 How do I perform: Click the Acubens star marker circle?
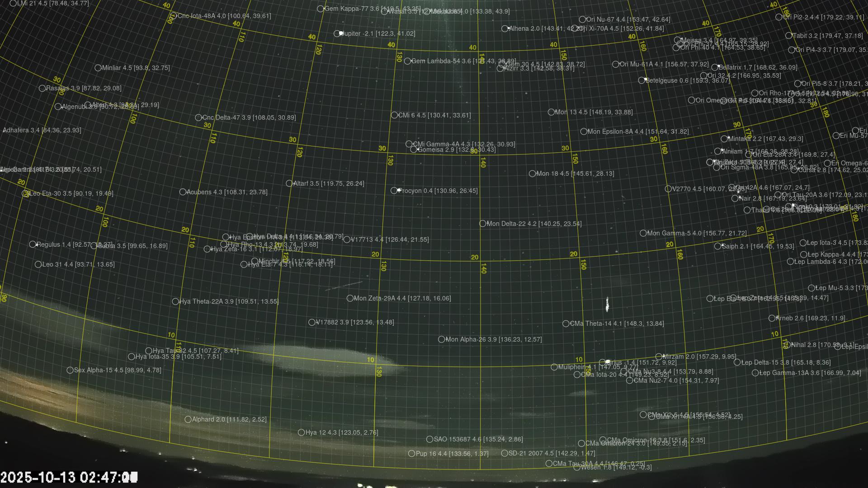pos(183,192)
